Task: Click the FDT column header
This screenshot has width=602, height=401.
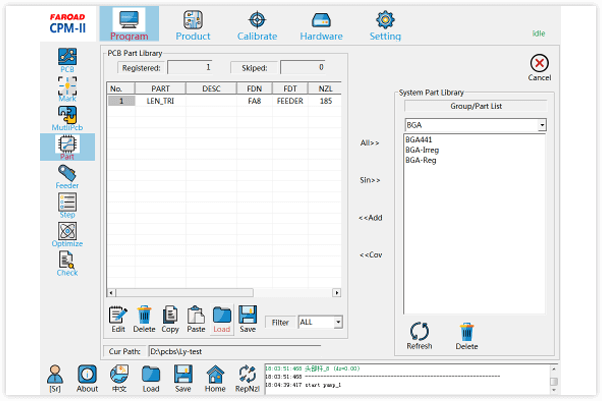Action: (290, 89)
